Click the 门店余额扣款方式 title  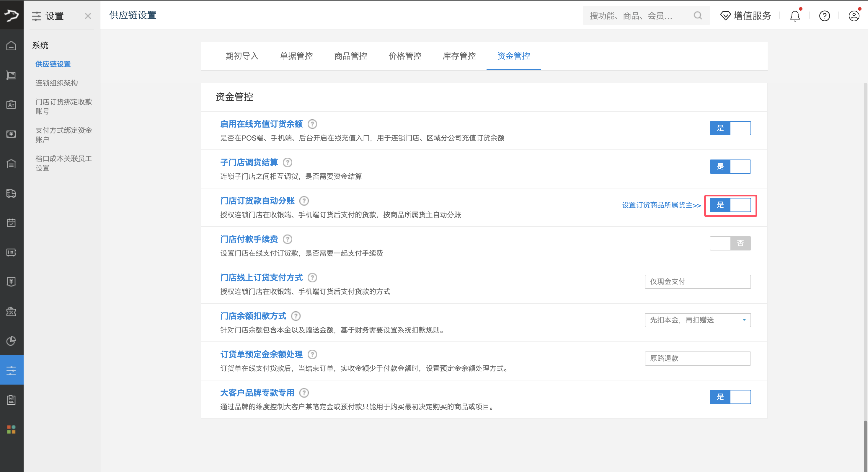[253, 316]
